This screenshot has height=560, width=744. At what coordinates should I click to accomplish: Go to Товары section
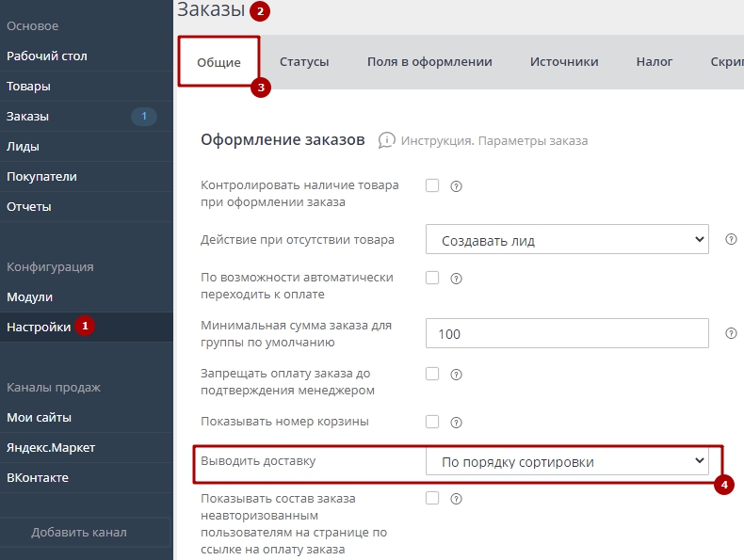pos(87,87)
